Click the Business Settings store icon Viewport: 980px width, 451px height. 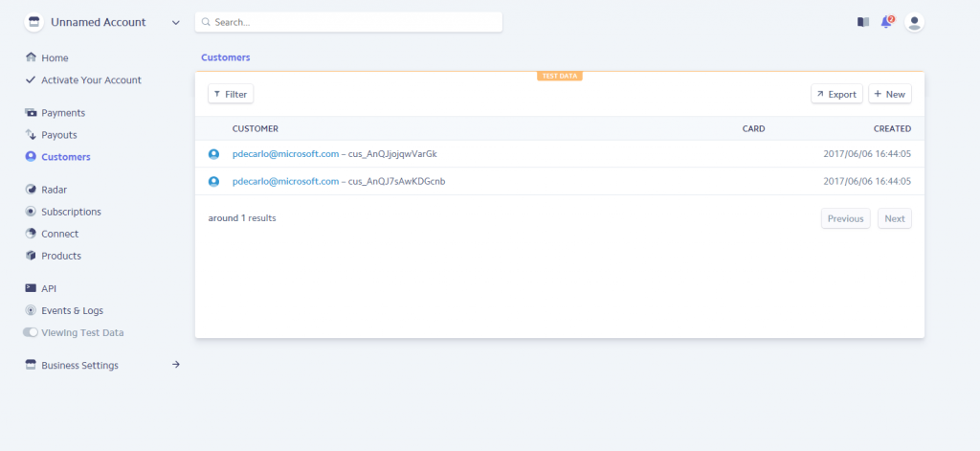point(31,365)
